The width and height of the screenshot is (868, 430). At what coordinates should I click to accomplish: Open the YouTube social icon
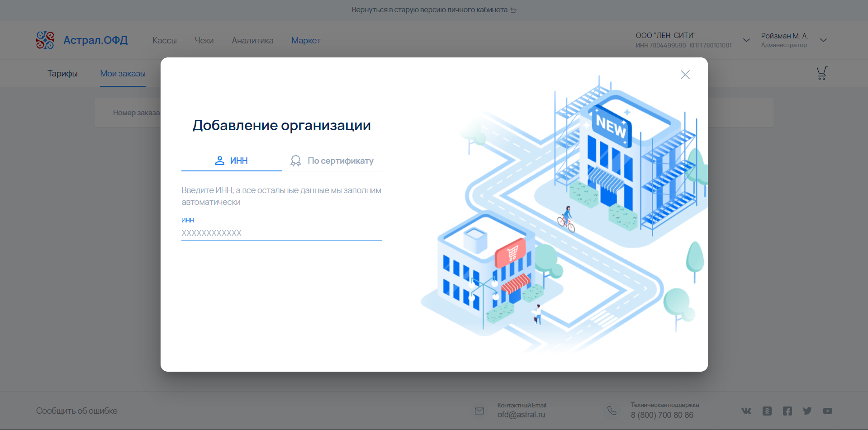click(828, 411)
